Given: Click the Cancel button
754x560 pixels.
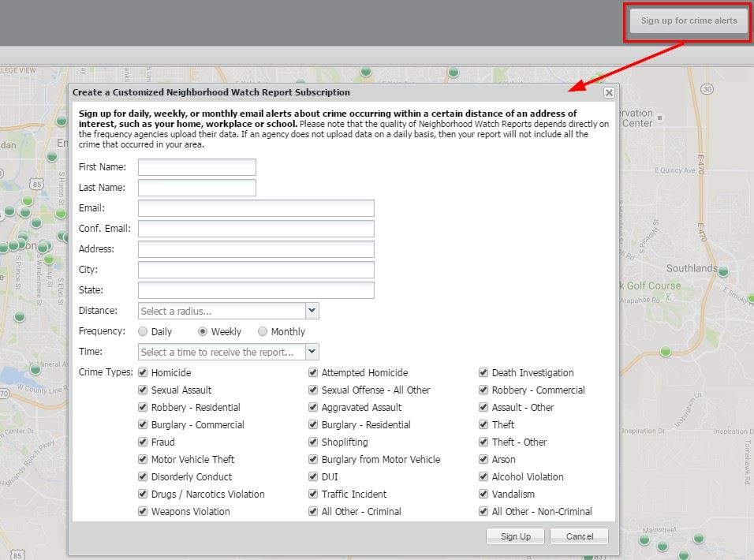Looking at the screenshot, I should click(579, 536).
